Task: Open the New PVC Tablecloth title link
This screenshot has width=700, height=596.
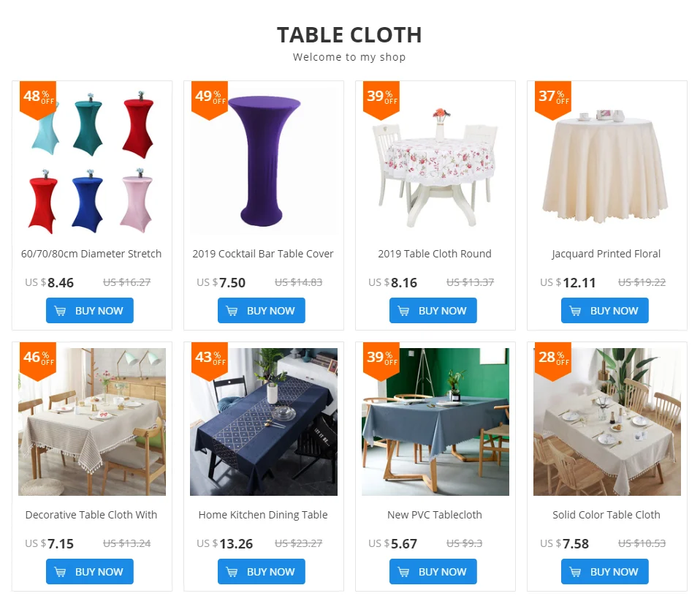Action: click(435, 515)
